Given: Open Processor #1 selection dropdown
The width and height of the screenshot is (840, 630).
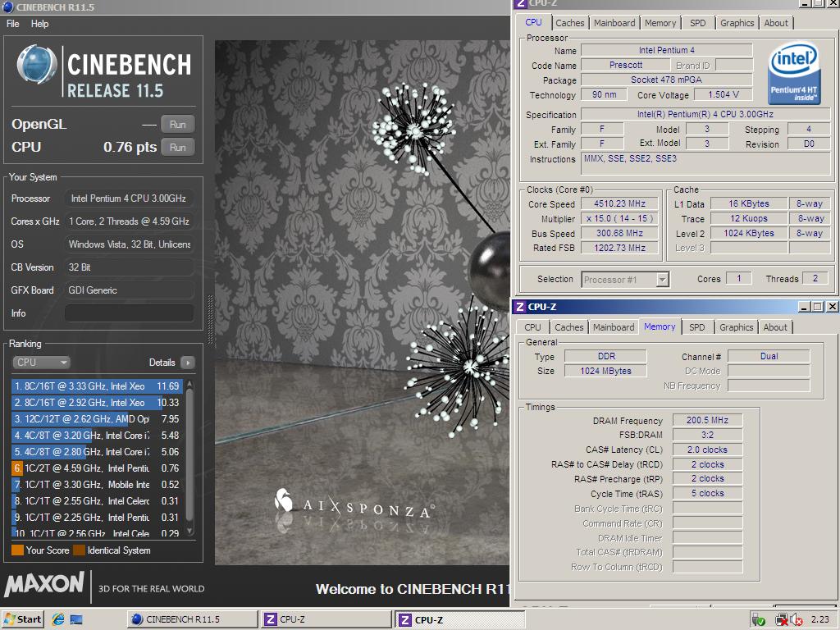Looking at the screenshot, I should [625, 280].
